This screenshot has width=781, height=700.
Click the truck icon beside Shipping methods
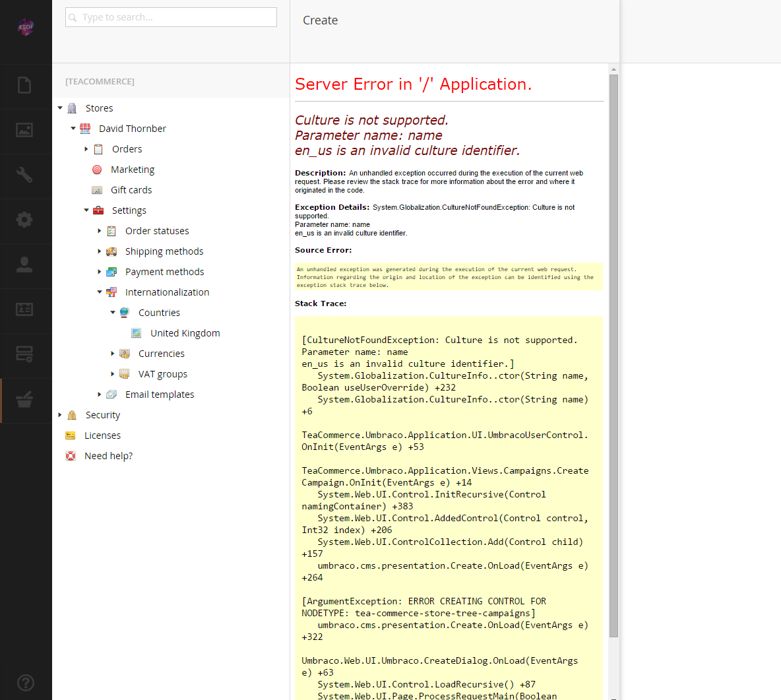point(111,251)
